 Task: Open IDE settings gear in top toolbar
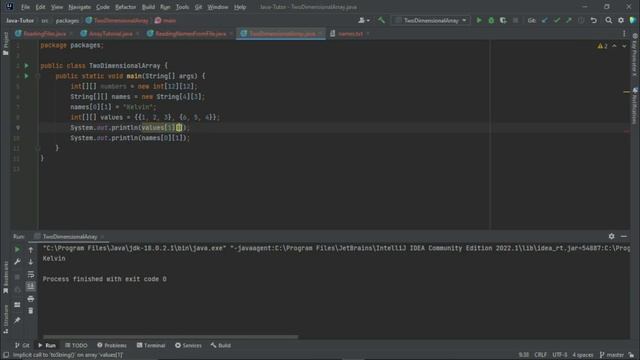tap(621, 20)
